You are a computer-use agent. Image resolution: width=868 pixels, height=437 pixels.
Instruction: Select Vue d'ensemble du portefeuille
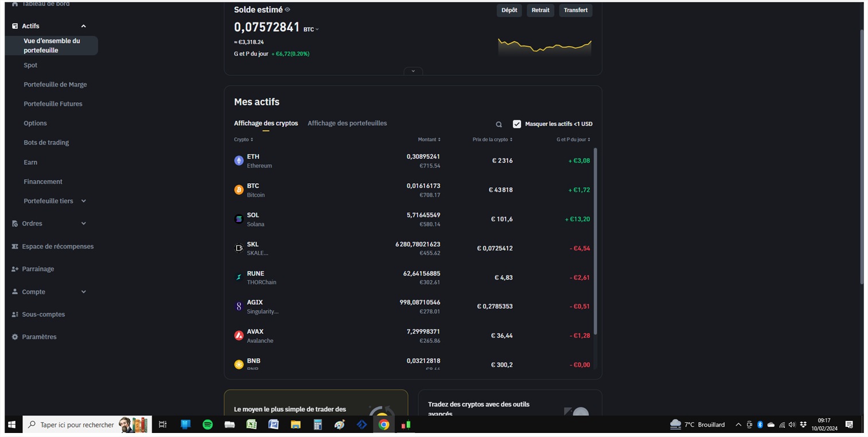pos(51,45)
